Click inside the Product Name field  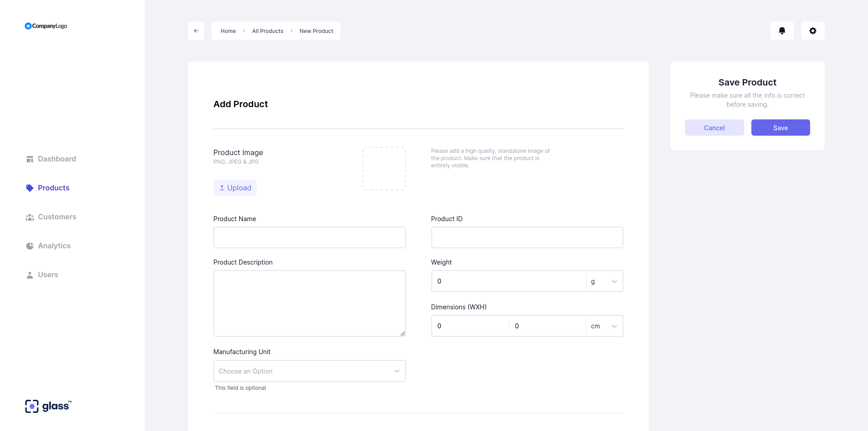(309, 237)
